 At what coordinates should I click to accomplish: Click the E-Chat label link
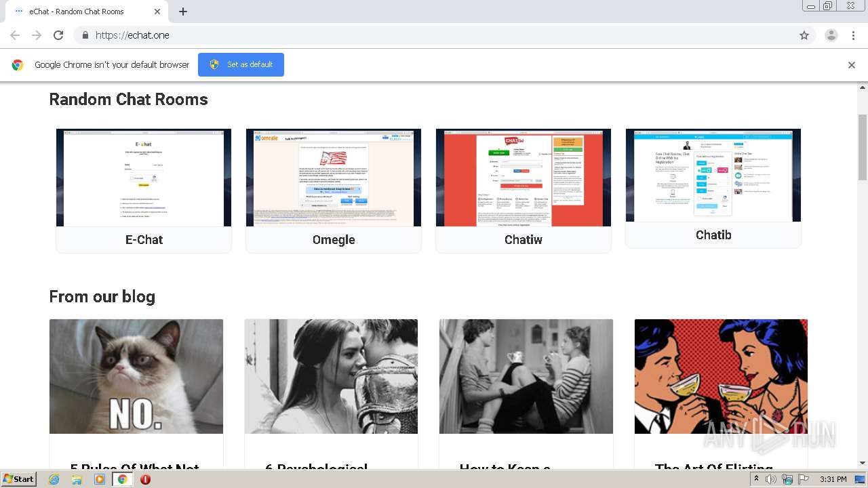(144, 239)
